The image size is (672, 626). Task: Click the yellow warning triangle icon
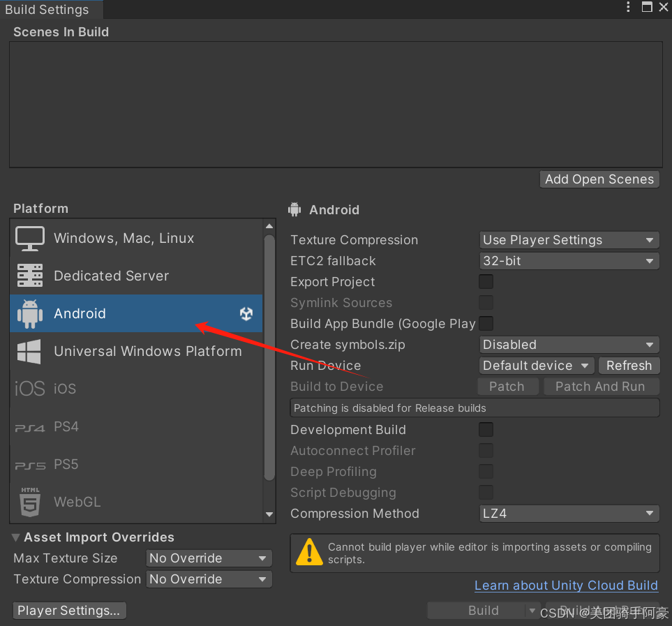pyautogui.click(x=309, y=552)
